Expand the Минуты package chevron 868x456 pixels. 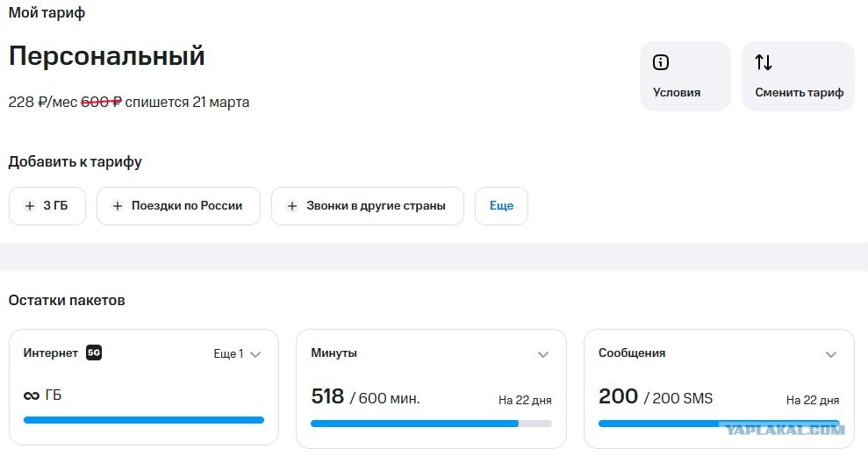tap(543, 355)
